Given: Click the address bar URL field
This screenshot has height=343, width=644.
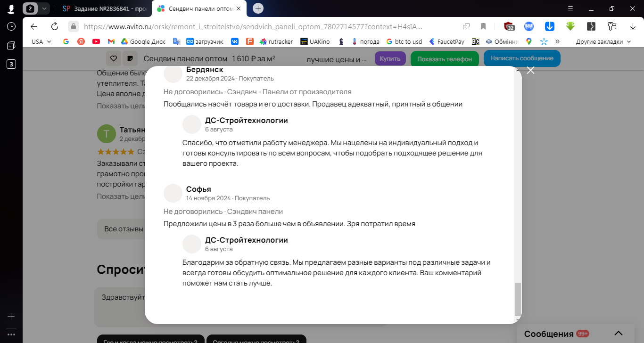Looking at the screenshot, I should tap(253, 27).
